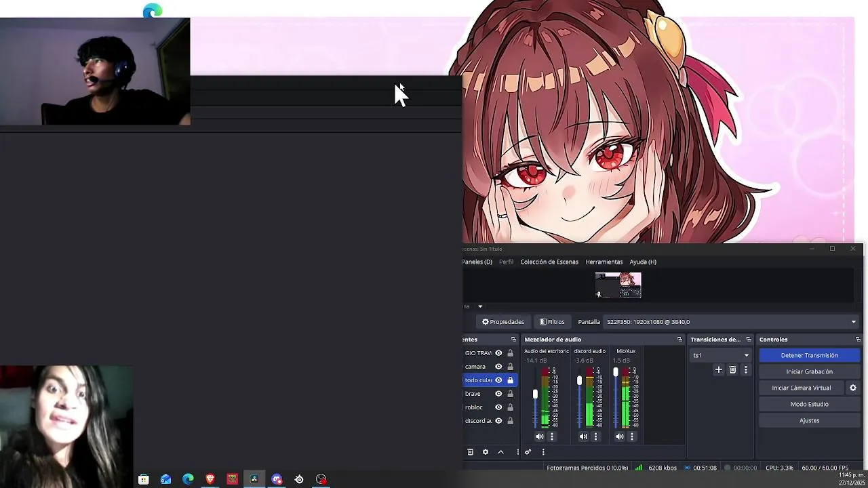The width and height of the screenshot is (868, 488).
Task: Open Microsoft Edge from taskbar
Action: (188, 479)
